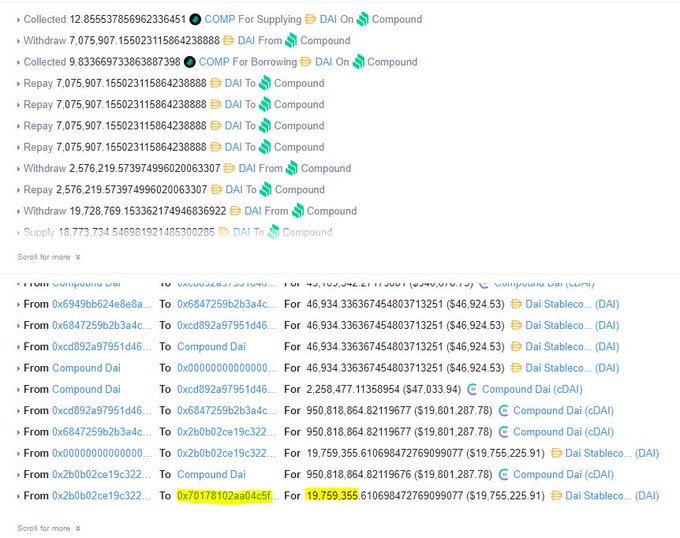The height and width of the screenshot is (538, 680).
Task: Click Compound logo in the COMP For Borrowing row
Action: (x=358, y=62)
